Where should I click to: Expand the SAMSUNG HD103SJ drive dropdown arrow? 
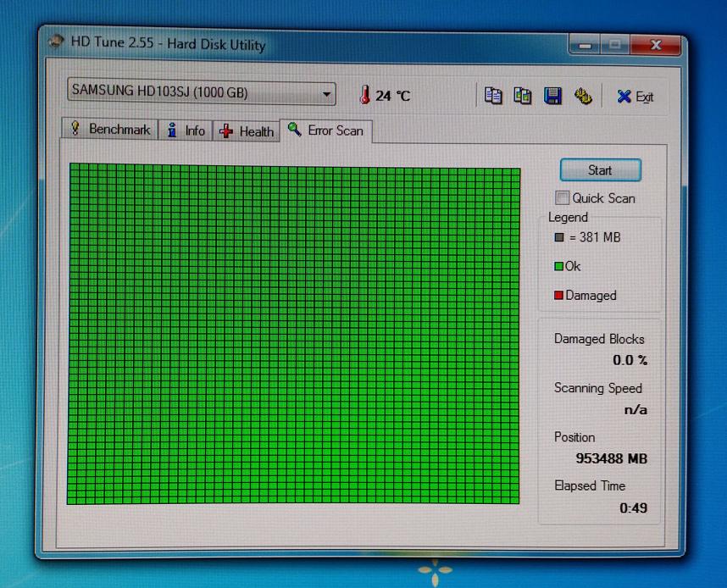tap(326, 94)
